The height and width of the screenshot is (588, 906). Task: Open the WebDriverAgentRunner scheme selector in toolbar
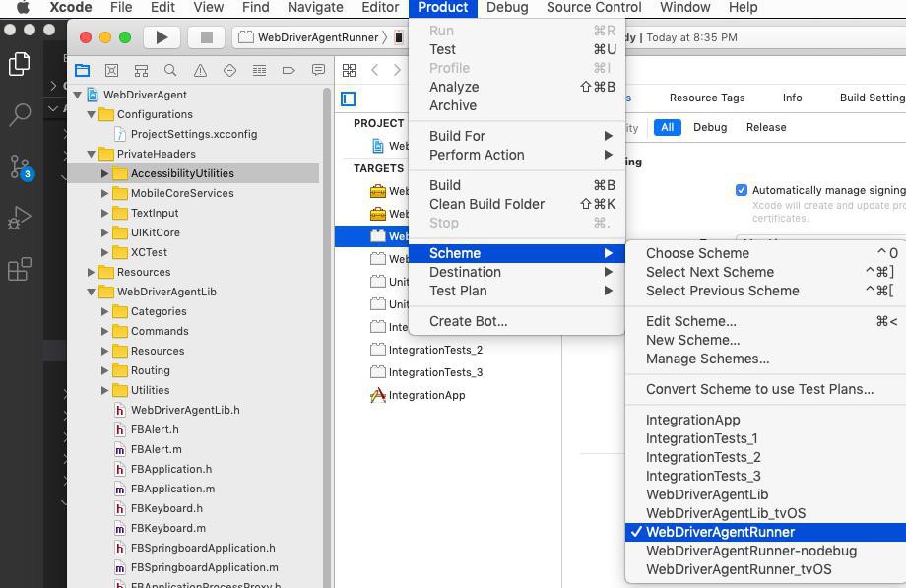pyautogui.click(x=309, y=37)
